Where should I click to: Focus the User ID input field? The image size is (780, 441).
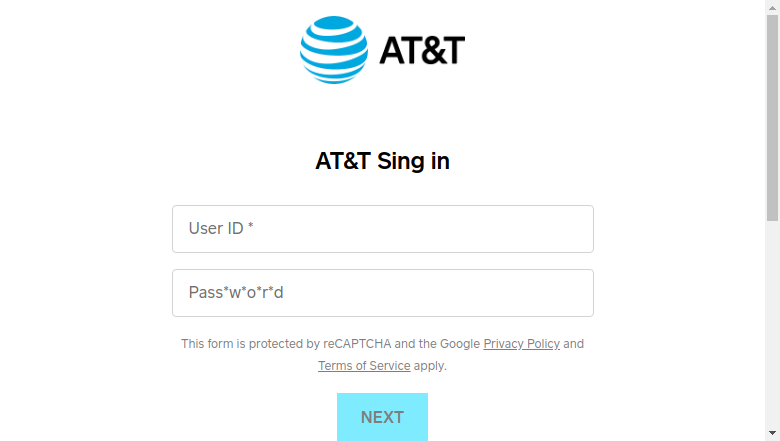[x=383, y=229]
